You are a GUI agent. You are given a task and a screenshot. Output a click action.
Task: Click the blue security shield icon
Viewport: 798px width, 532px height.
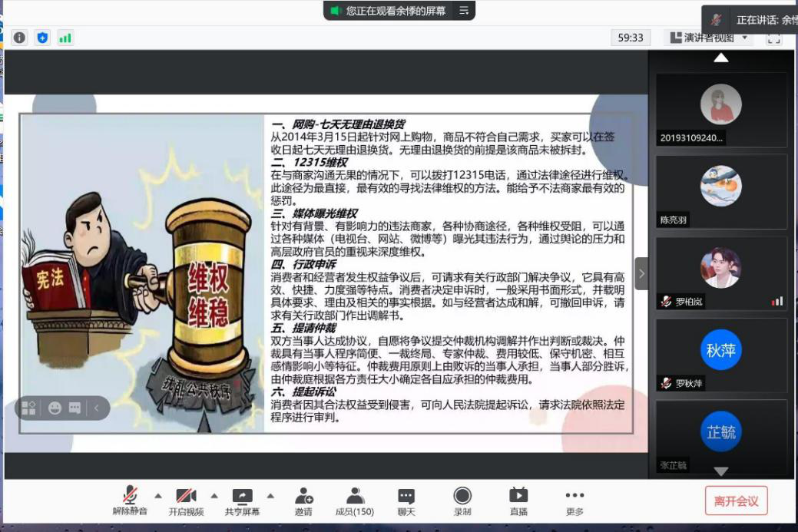pos(42,38)
